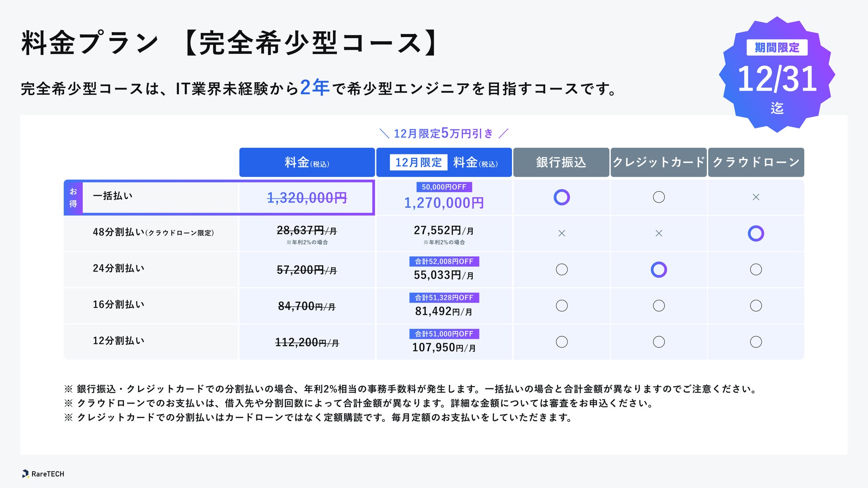Click the クラウドローン column header
Image resolution: width=868 pixels, height=488 pixels.
tap(756, 162)
